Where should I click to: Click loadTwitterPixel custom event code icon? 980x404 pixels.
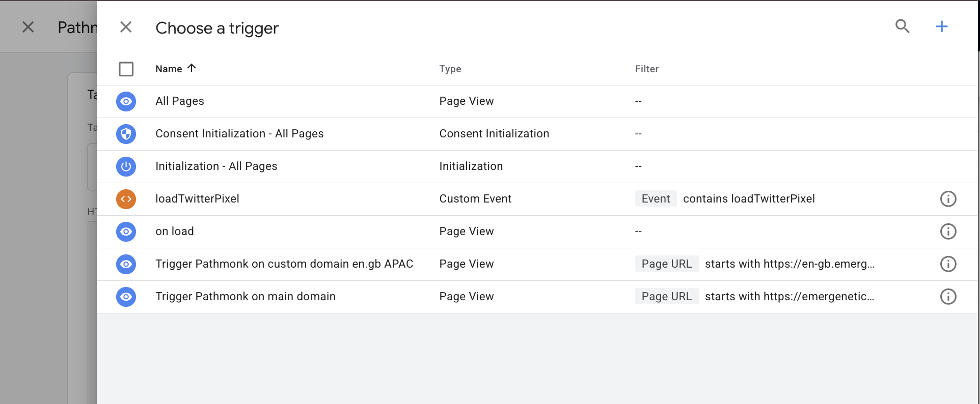(x=126, y=199)
